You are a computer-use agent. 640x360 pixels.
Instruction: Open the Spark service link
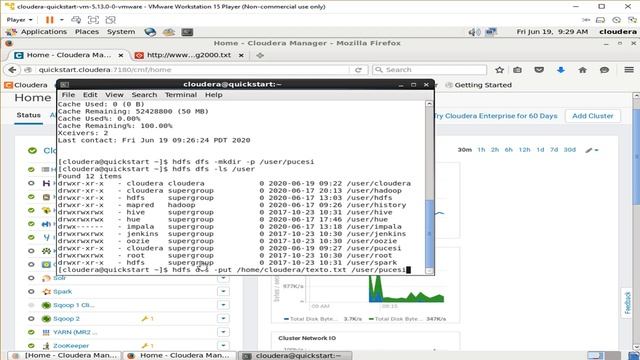[x=62, y=291]
